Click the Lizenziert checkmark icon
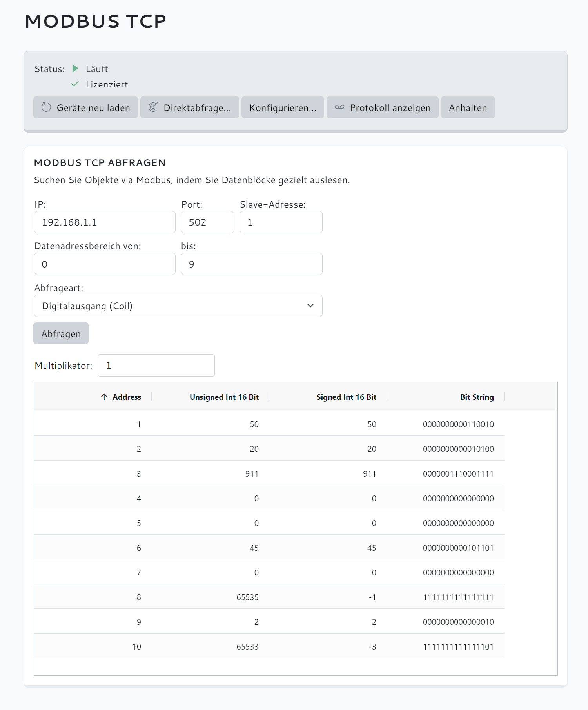 [75, 84]
